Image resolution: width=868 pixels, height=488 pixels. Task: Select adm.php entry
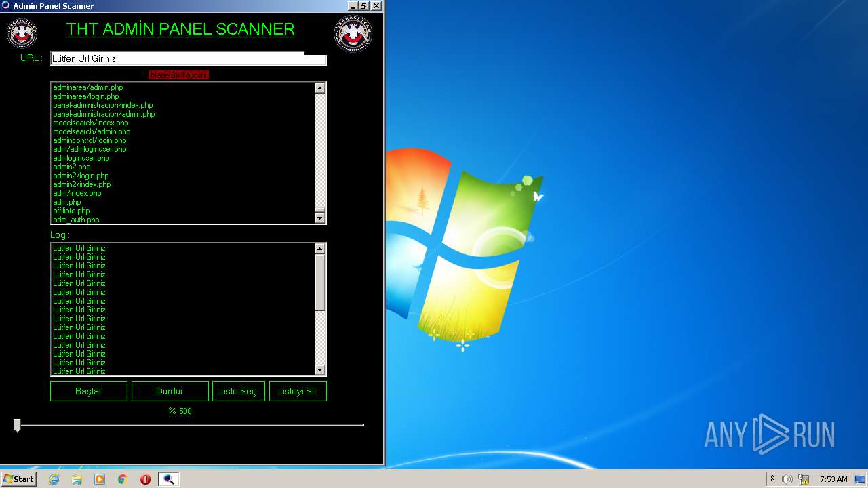(67, 202)
